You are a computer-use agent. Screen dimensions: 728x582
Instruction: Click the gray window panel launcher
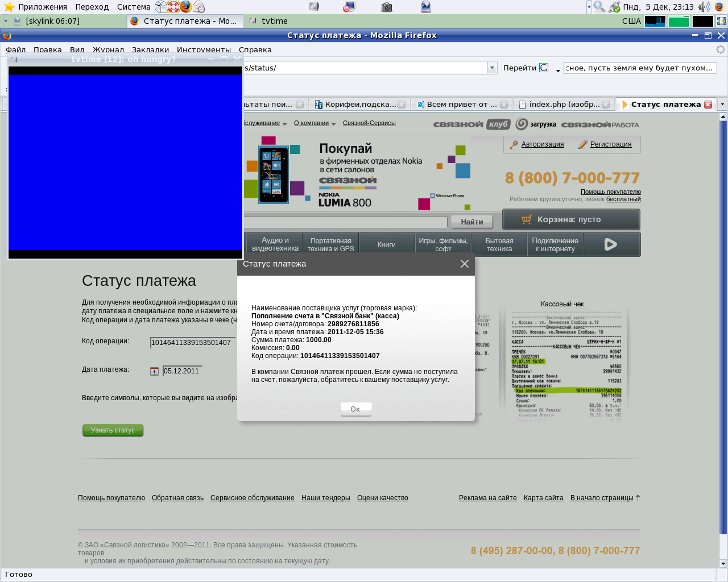pyautogui.click(x=314, y=7)
